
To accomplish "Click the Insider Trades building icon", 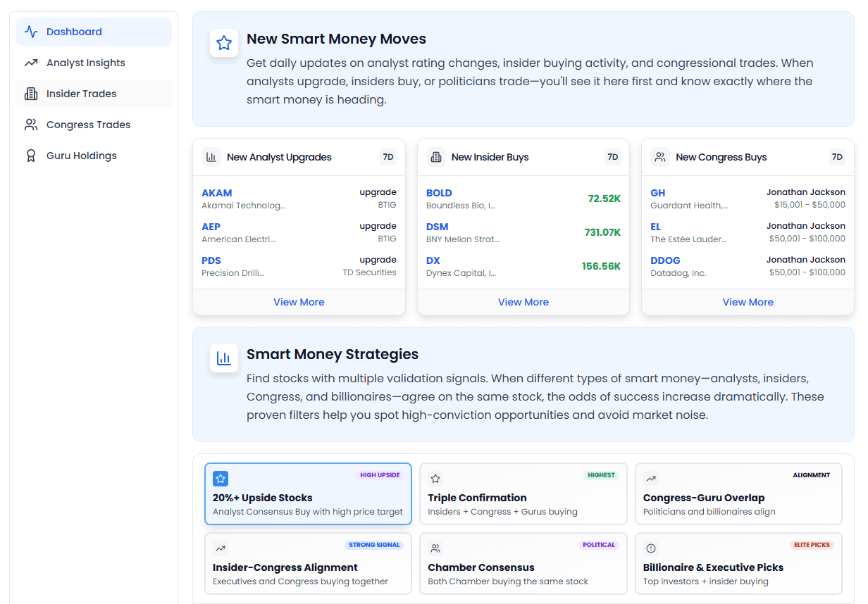I will pos(31,94).
